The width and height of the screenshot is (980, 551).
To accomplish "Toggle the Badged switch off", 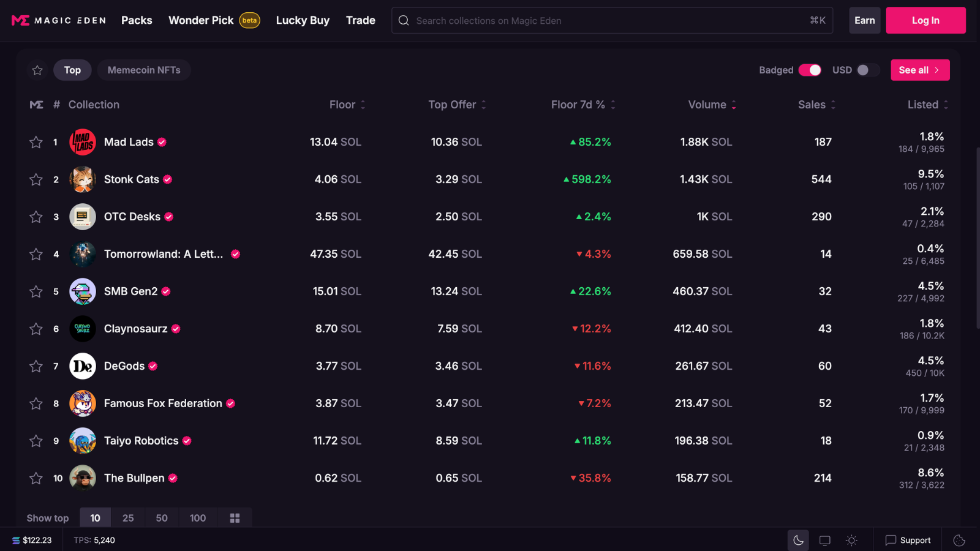I will (x=810, y=70).
